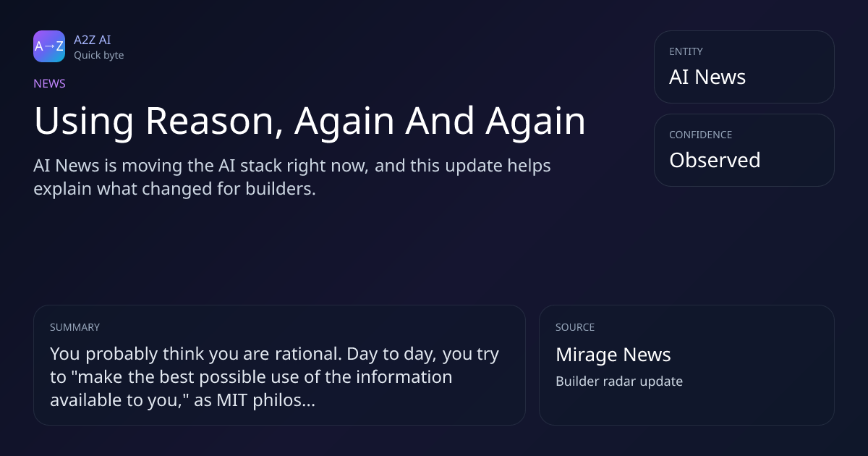
Task: Click the ENTITY label text
Action: coord(686,51)
